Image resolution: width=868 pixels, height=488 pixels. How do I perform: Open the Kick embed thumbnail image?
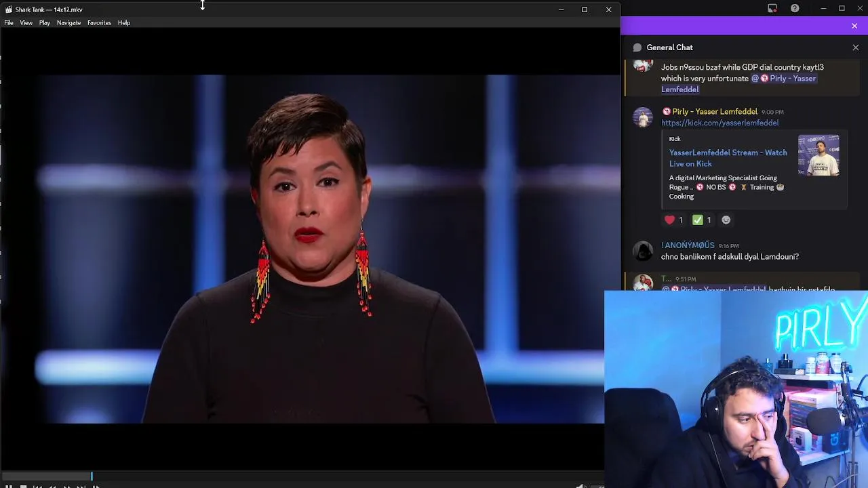coord(818,155)
